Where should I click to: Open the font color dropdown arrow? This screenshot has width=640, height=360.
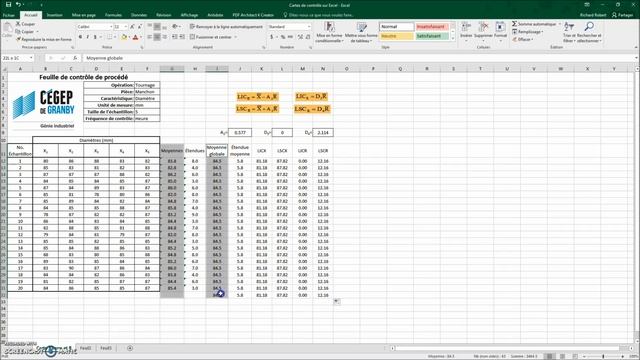(x=140, y=37)
